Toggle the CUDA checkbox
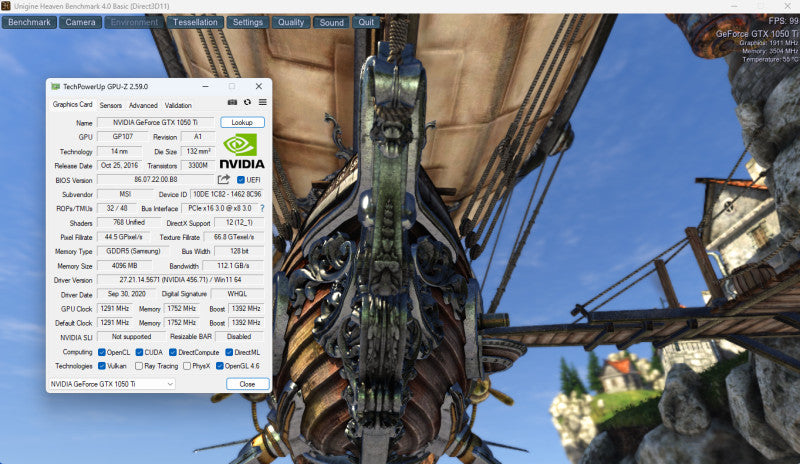The image size is (800, 464). [139, 352]
